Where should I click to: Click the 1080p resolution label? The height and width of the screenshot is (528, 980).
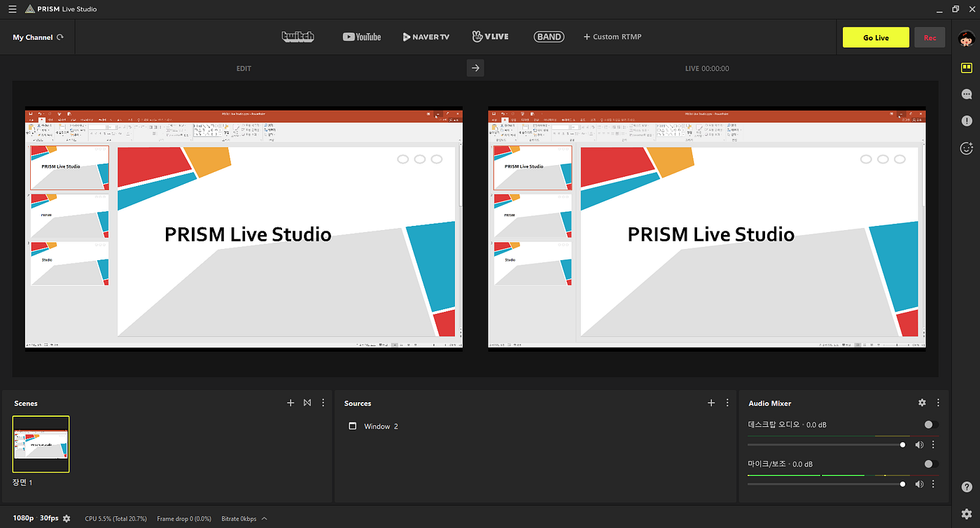point(23,518)
